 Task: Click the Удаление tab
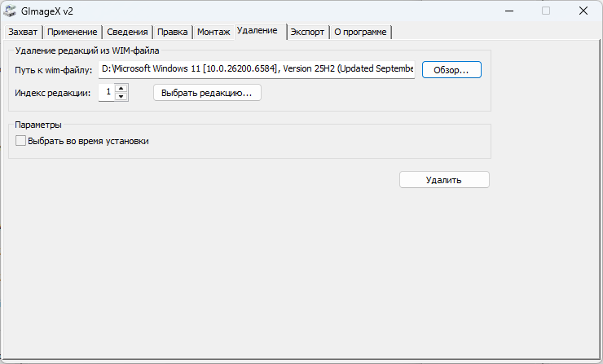pos(257,30)
